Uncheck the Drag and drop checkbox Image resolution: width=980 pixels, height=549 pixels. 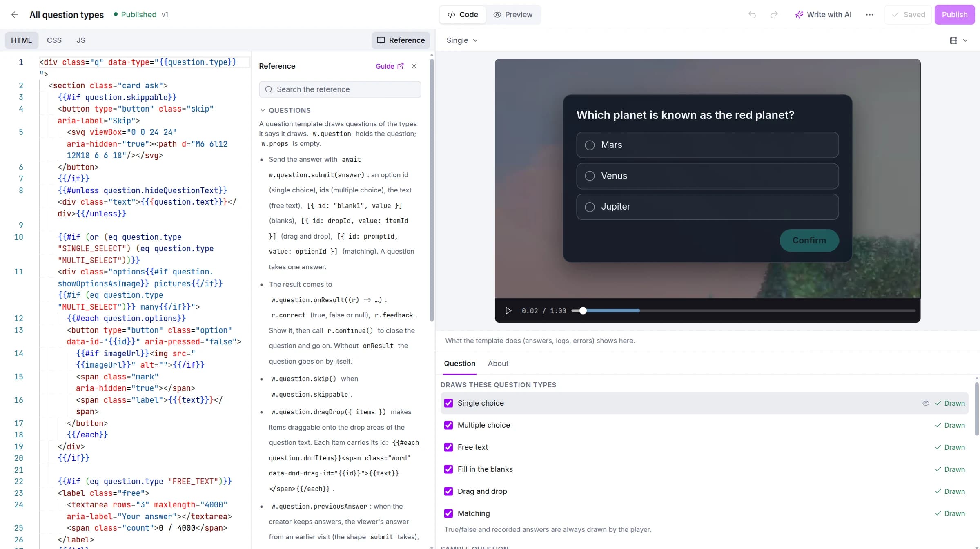(x=448, y=491)
